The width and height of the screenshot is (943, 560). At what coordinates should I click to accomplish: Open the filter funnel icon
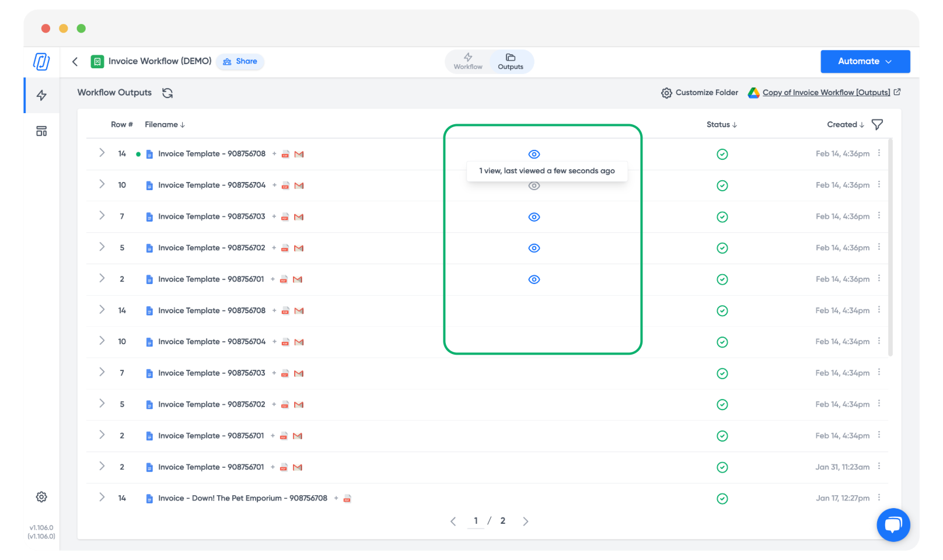[x=877, y=124]
